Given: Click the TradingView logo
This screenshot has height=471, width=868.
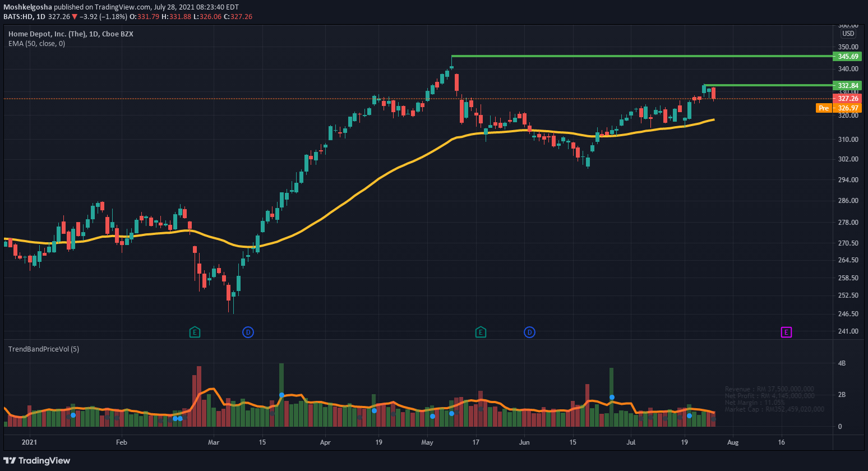Looking at the screenshot, I should click(37, 460).
